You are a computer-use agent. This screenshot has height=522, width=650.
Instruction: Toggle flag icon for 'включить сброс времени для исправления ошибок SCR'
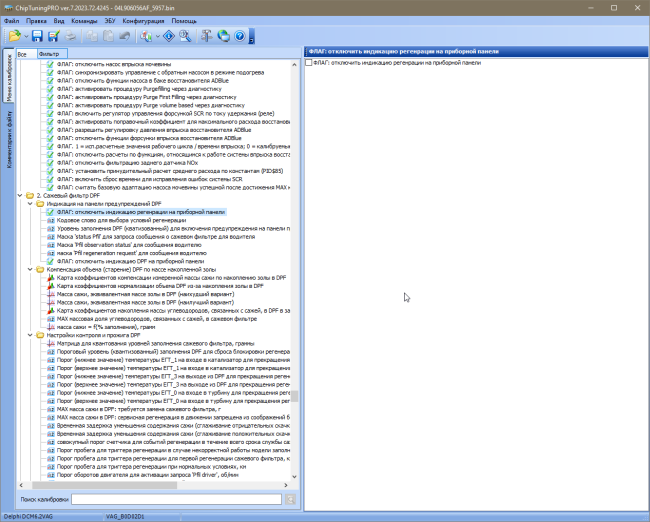51,179
